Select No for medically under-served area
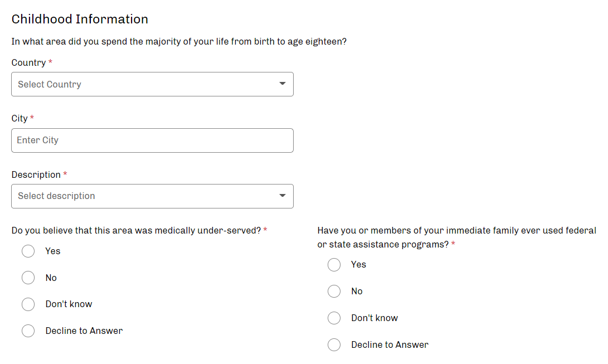Screen dimensions: 608x364 pyautogui.click(x=28, y=278)
